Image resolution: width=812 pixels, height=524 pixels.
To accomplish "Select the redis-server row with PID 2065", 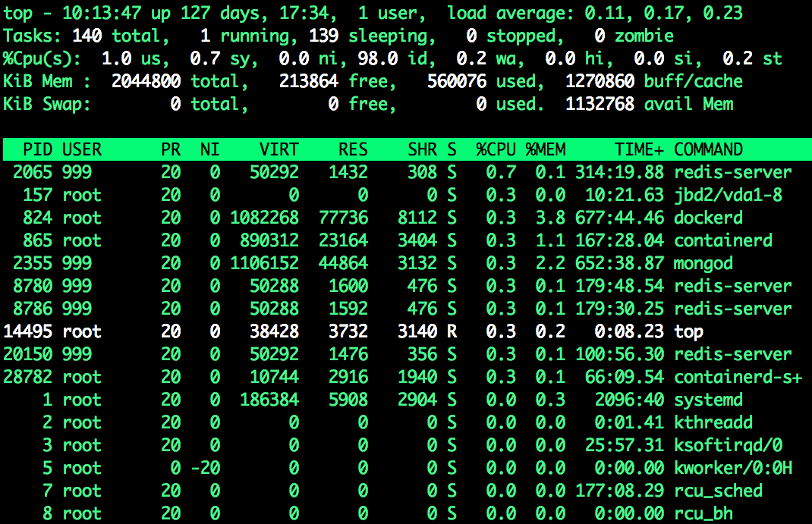I will point(379,172).
